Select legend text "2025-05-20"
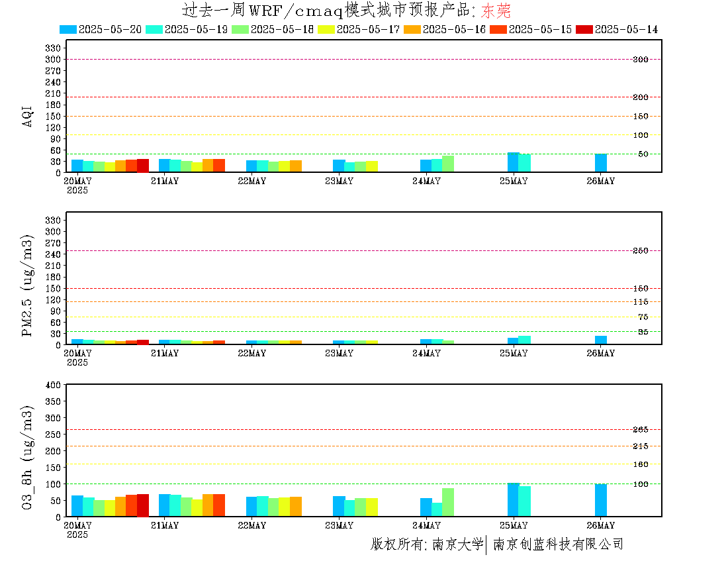Screen dimensions: 728x563 (110, 29)
